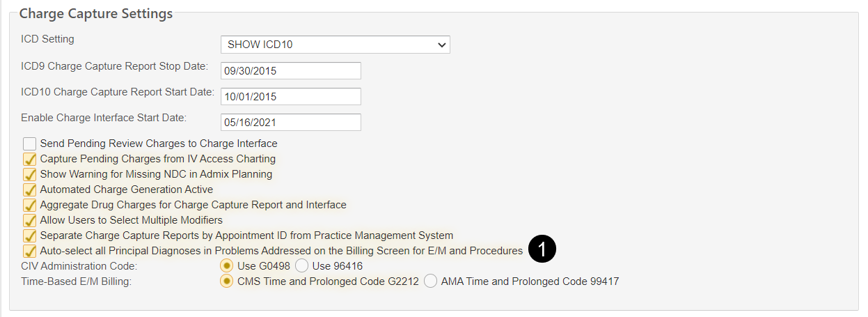Toggle Allow Users to Select Multiple Modifiers
868x317 pixels.
[29, 221]
